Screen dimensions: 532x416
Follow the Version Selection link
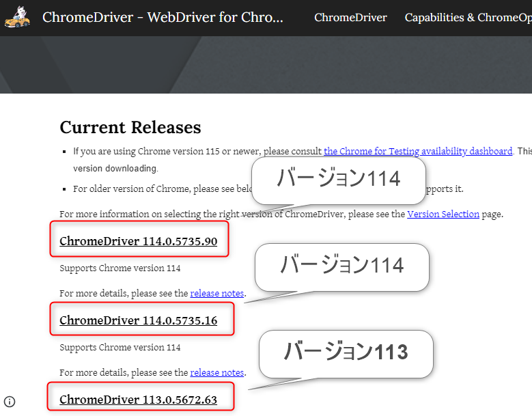click(x=443, y=214)
